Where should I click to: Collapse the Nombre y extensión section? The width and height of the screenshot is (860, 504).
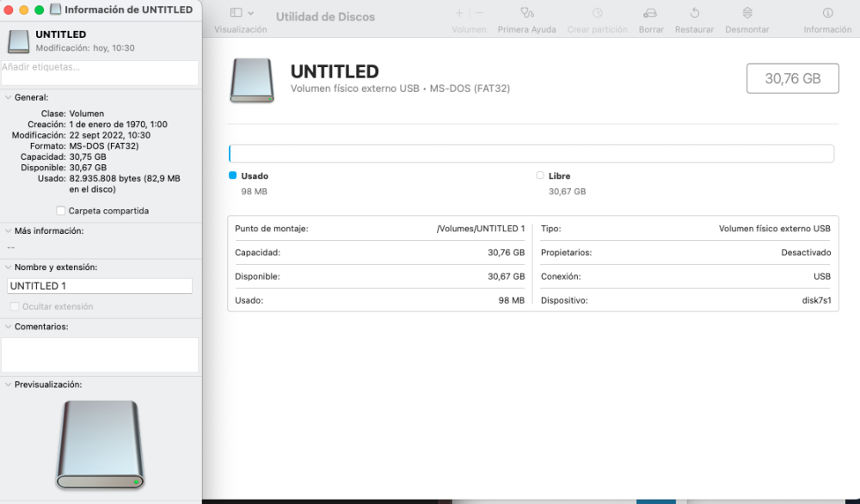tap(9, 267)
